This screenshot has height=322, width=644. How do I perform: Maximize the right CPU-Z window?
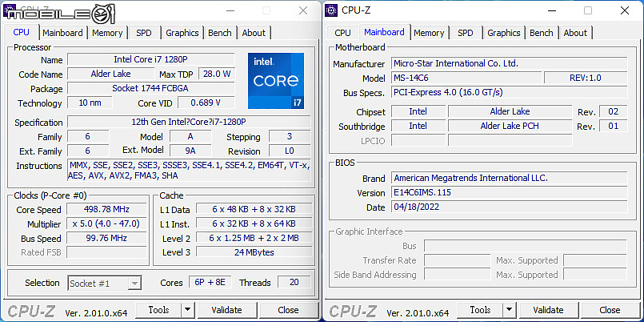(x=588, y=10)
